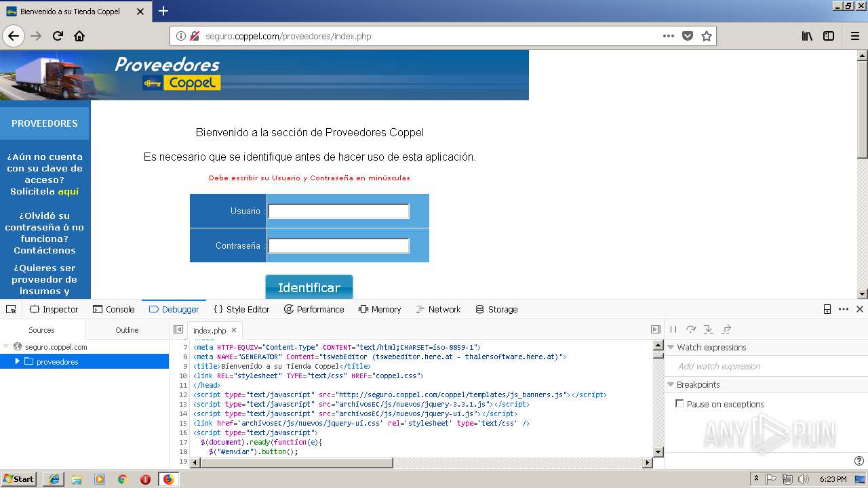Viewport: 868px width, 488px height.
Task: Toggle sources pane collapse button
Action: [178, 330]
